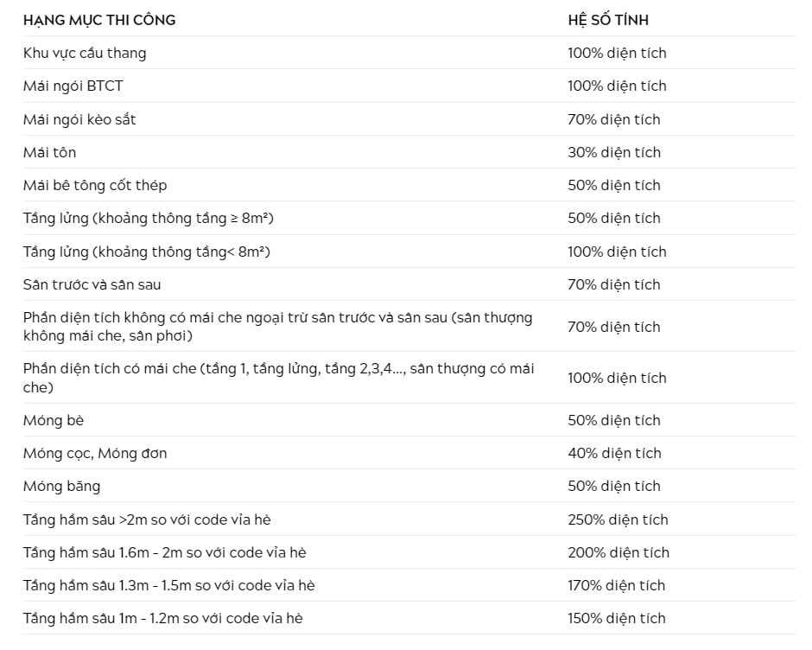Select the Móng băng row
This screenshot has height=650, width=812.
409,486
